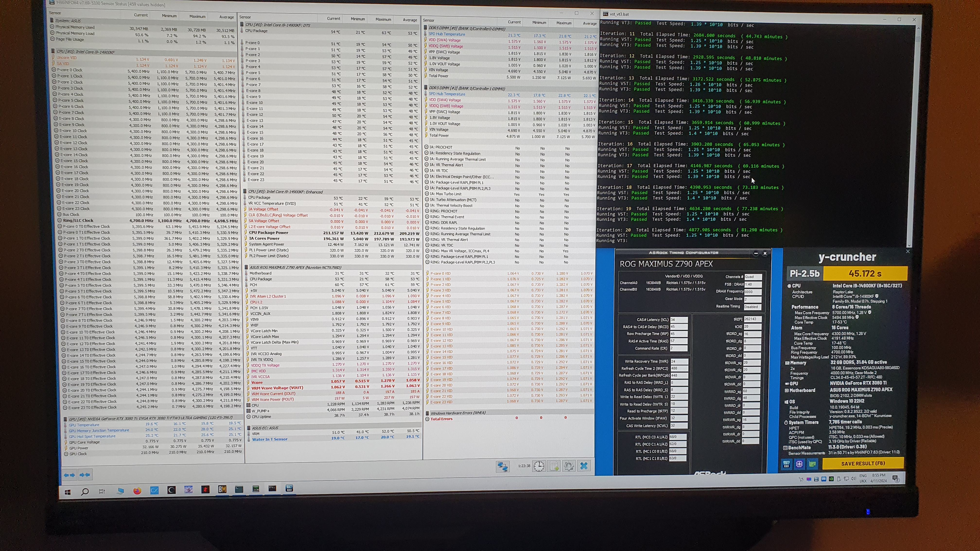Click the blue X close sensors icon

point(584,465)
